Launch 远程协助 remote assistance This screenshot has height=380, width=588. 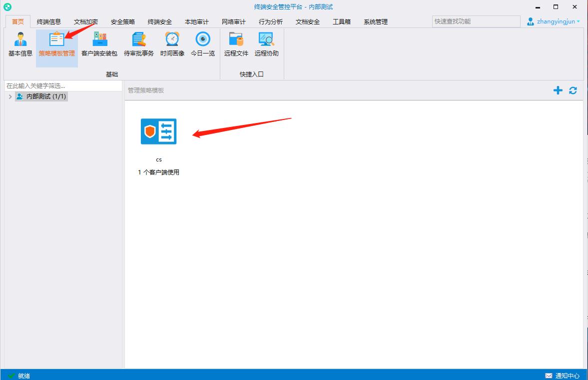point(266,45)
